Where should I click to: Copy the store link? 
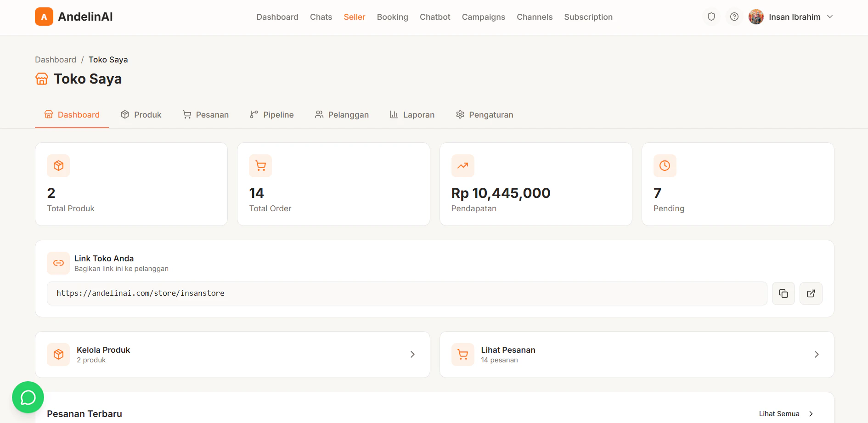pyautogui.click(x=783, y=293)
